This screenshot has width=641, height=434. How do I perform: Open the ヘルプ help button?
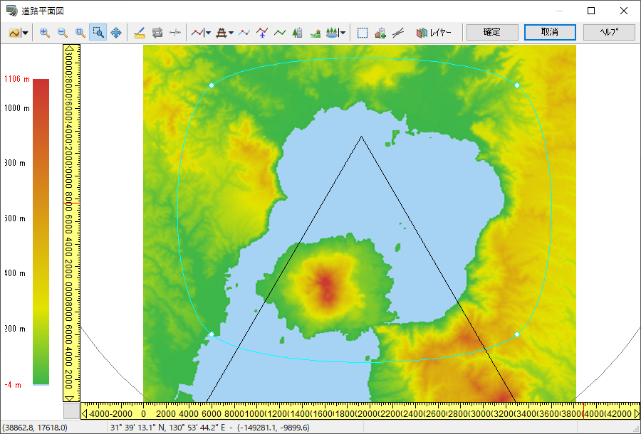coord(608,32)
